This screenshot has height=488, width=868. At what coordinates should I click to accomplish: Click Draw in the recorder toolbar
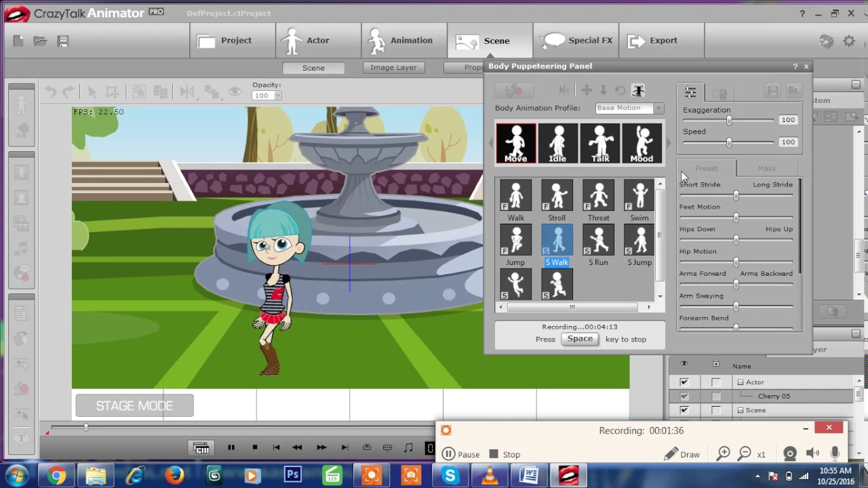coord(682,454)
